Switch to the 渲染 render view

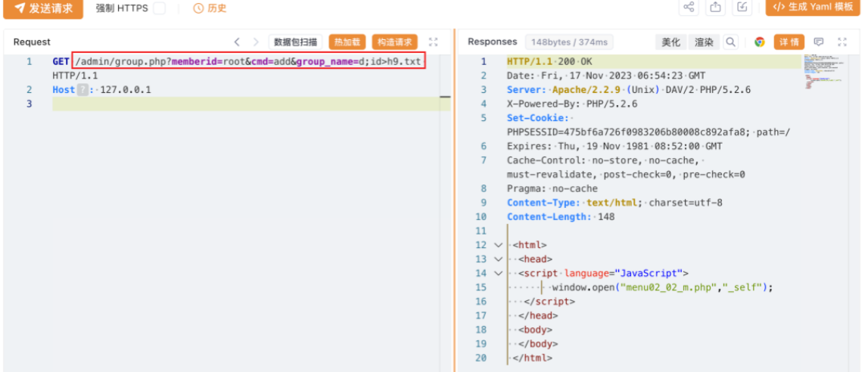click(x=704, y=42)
